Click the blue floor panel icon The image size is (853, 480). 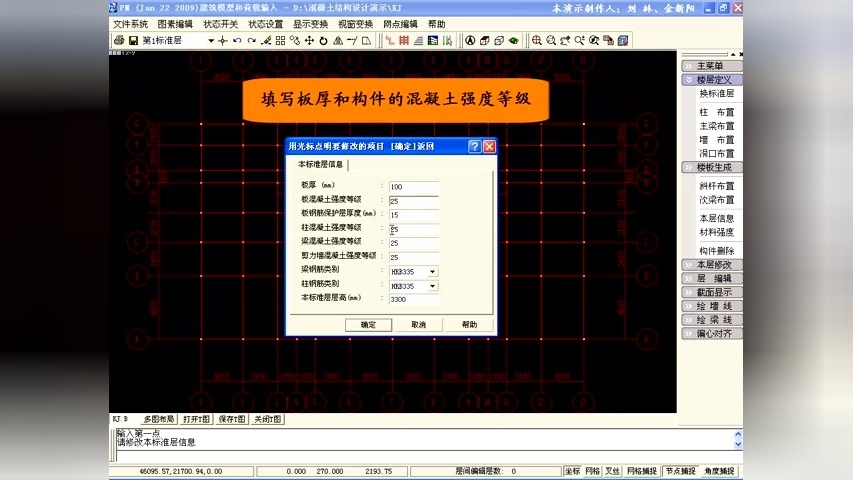pyautogui.click(x=433, y=40)
